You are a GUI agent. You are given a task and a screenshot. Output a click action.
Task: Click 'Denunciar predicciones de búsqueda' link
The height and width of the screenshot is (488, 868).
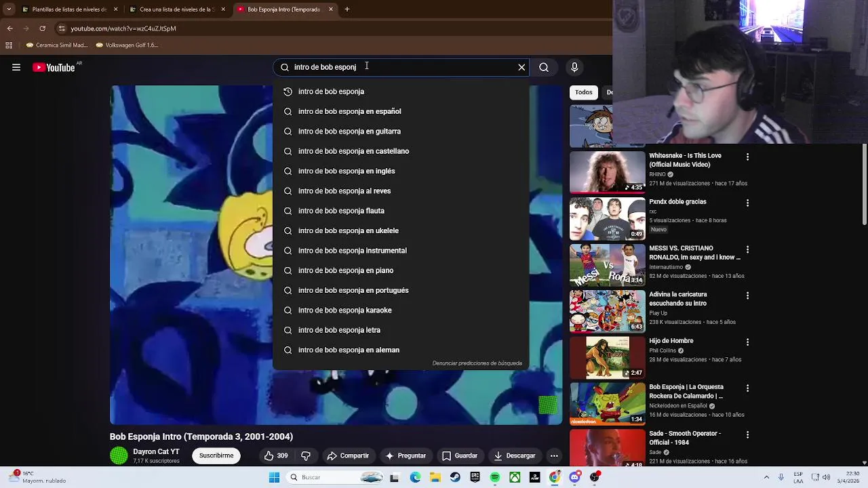pos(477,363)
